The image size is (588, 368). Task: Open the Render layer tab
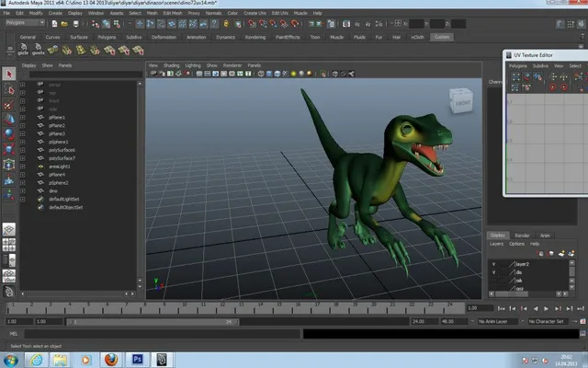(522, 236)
